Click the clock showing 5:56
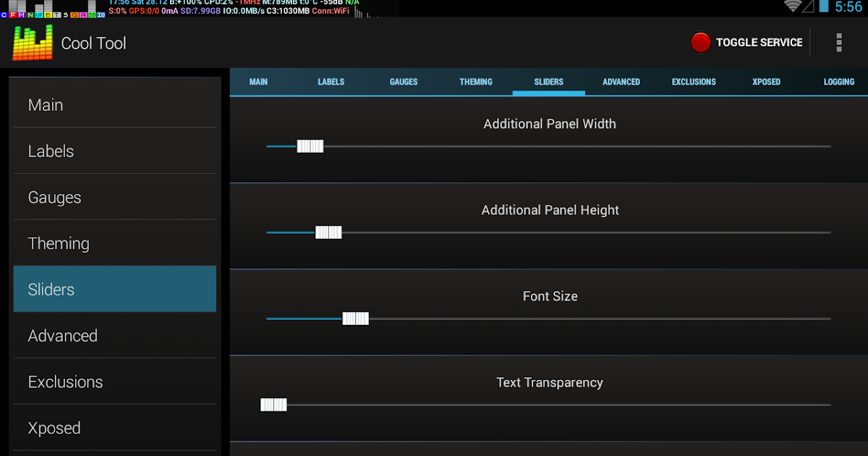868x456 pixels. pyautogui.click(x=849, y=7)
